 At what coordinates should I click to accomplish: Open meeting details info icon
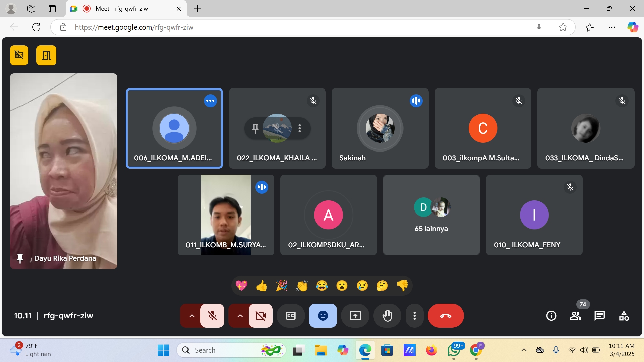(x=551, y=316)
